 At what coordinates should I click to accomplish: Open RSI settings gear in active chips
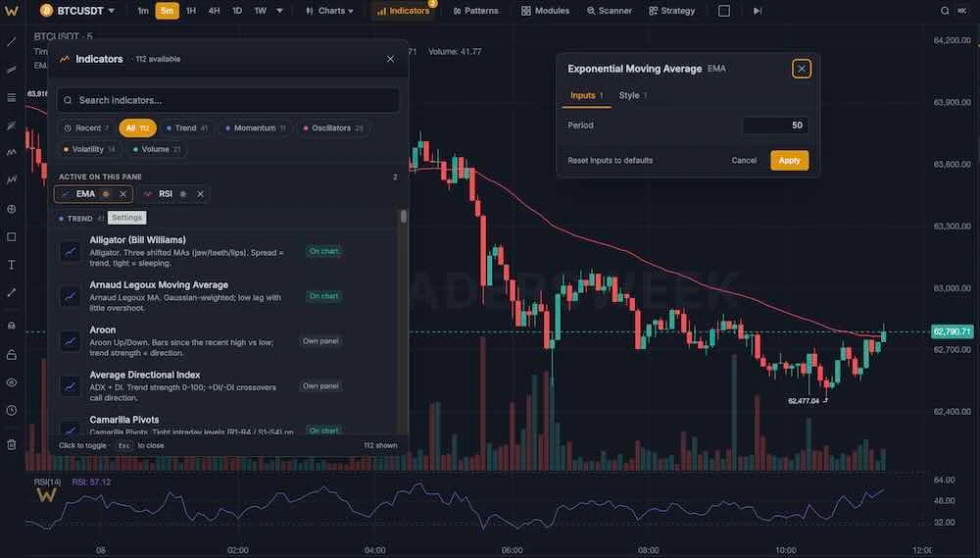183,194
